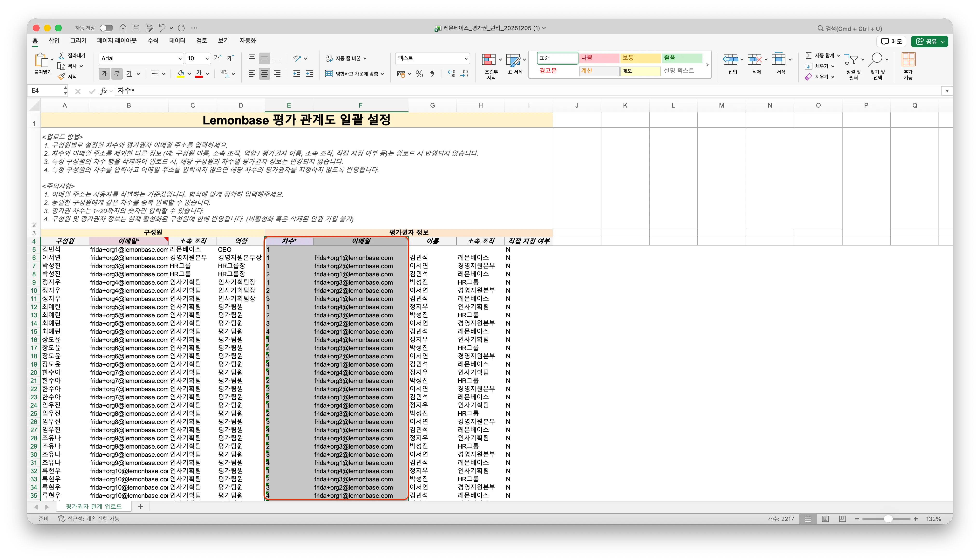Image resolution: width=980 pixels, height=560 pixels.
Task: Toggle bold (가) formatting
Action: point(104,74)
